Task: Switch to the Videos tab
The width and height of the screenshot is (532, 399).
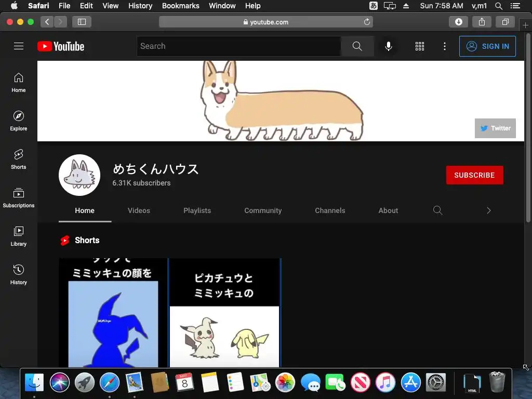Action: click(139, 210)
